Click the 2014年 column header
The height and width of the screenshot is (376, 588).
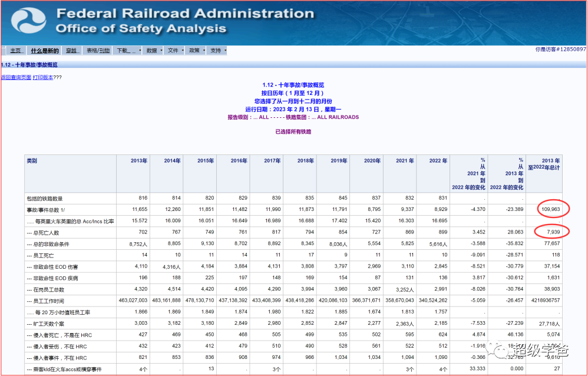coord(172,161)
